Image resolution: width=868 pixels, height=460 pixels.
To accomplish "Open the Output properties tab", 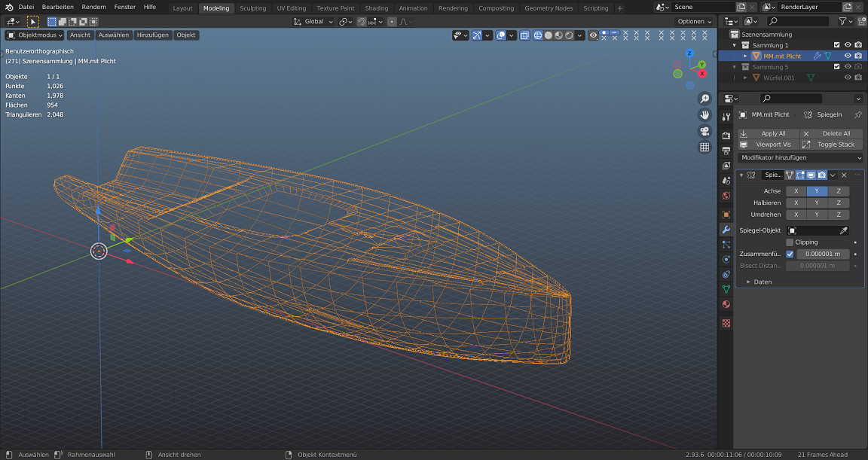I will click(726, 151).
